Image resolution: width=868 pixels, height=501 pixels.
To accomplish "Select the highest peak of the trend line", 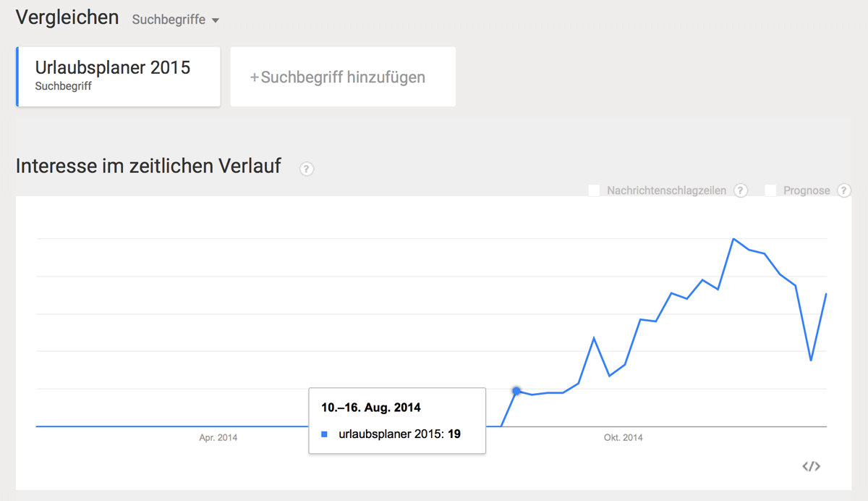I will pyautogui.click(x=733, y=239).
